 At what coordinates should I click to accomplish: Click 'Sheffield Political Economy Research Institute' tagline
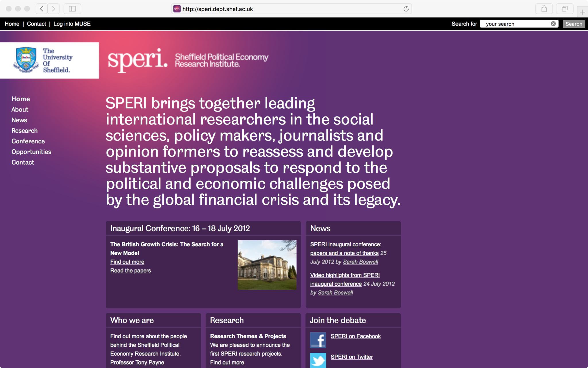pyautogui.click(x=222, y=60)
